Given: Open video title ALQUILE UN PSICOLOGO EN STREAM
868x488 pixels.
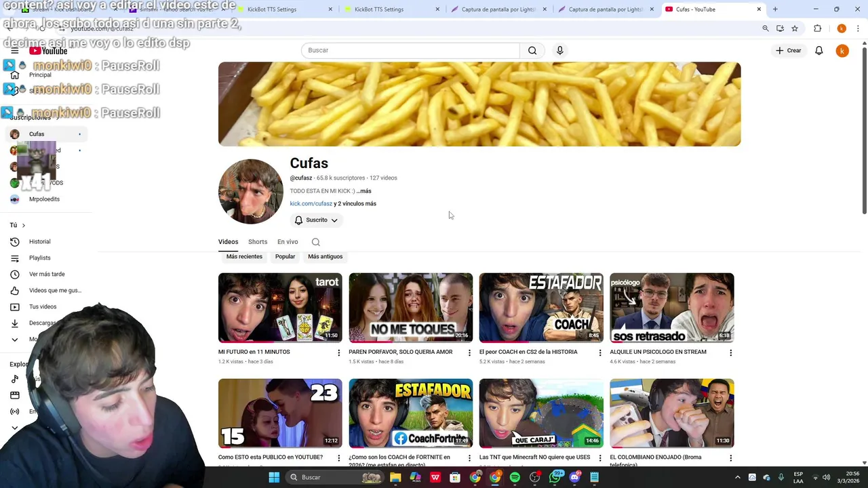Looking at the screenshot, I should pyautogui.click(x=658, y=352).
